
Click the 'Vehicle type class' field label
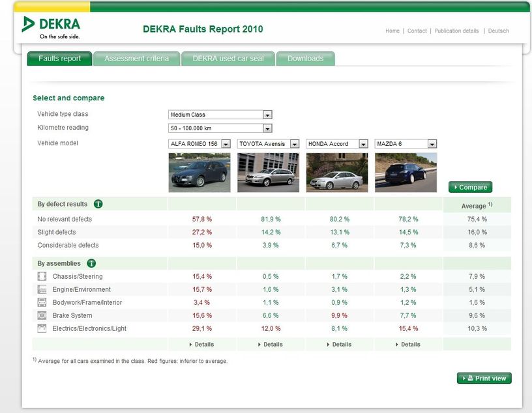click(x=63, y=114)
